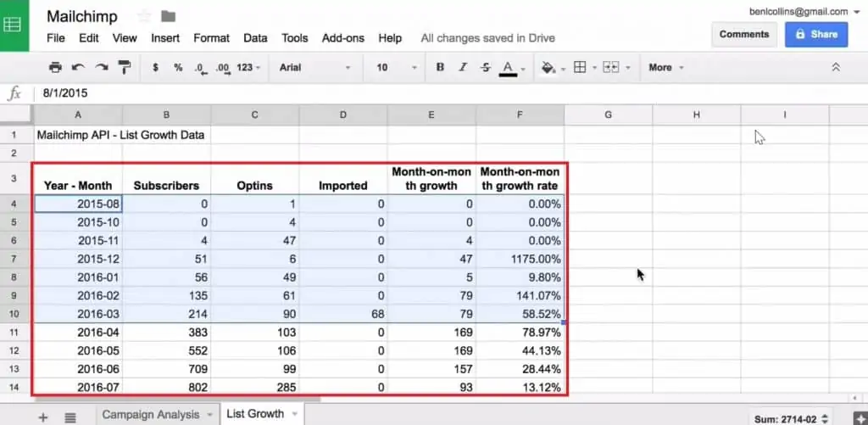Image resolution: width=868 pixels, height=425 pixels.
Task: Open the merge cells dropdown arrow
Action: tap(628, 68)
